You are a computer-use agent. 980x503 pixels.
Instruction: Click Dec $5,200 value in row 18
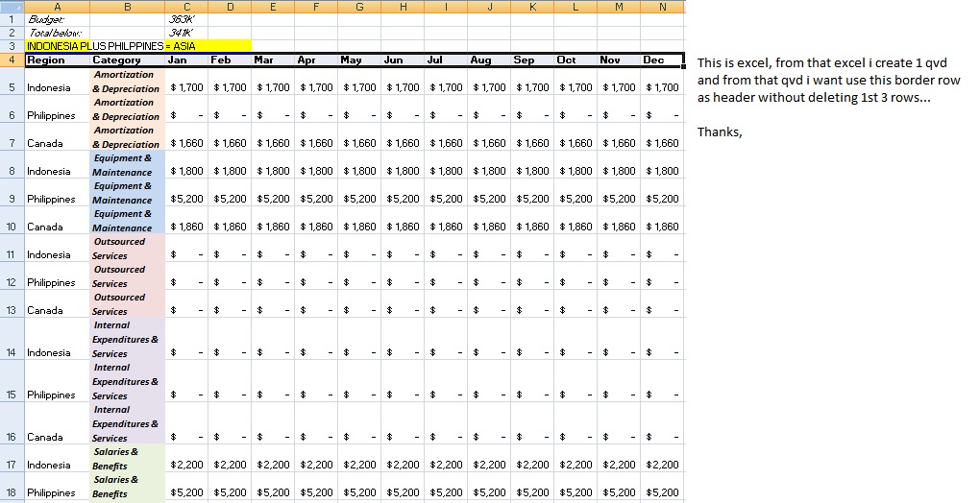coord(662,486)
